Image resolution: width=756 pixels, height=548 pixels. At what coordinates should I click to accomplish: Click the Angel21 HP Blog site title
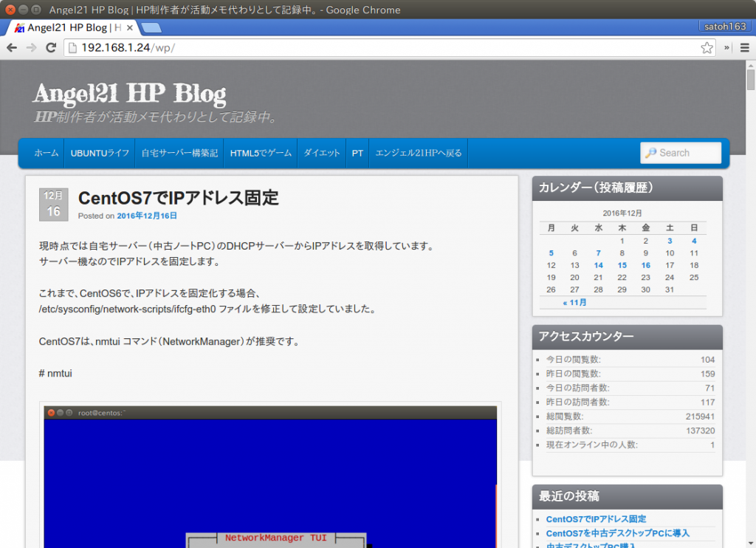click(x=129, y=94)
